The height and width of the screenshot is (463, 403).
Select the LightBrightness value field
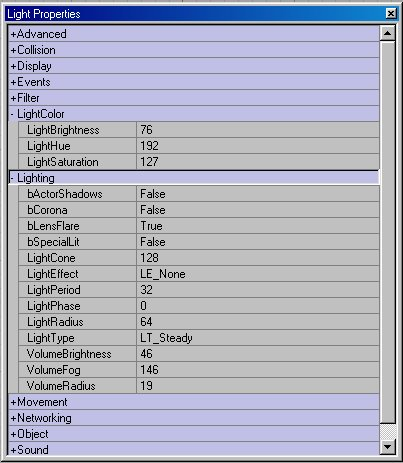[258, 130]
